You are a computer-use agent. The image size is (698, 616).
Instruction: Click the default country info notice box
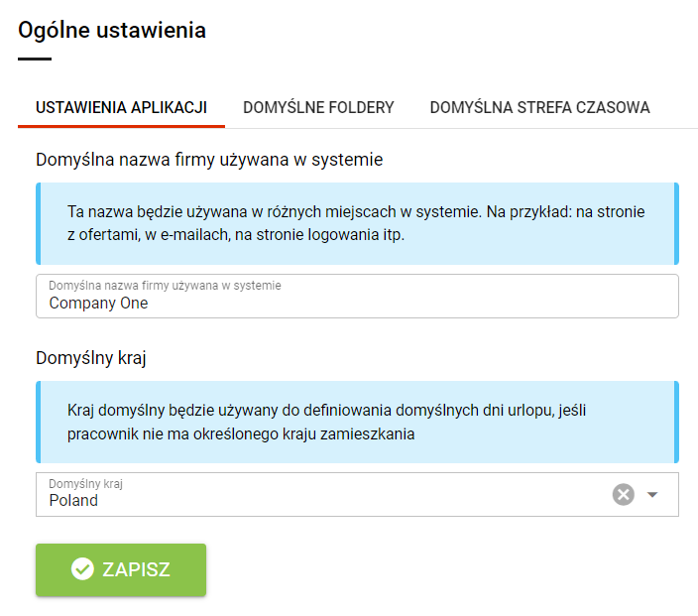[x=357, y=422]
